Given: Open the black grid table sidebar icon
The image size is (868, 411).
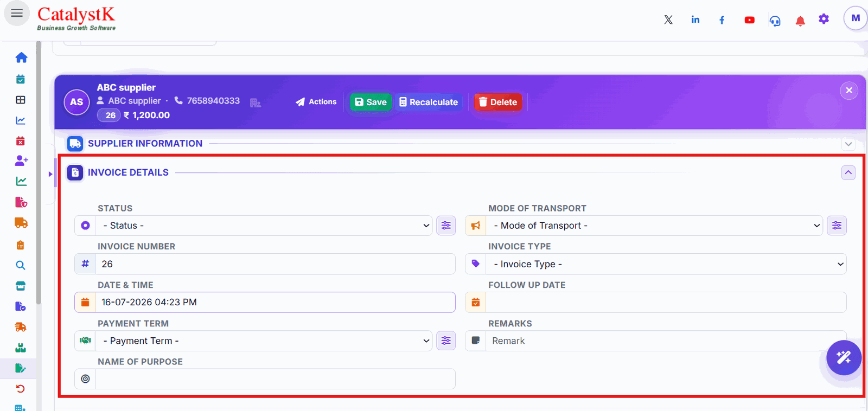Looking at the screenshot, I should point(21,100).
